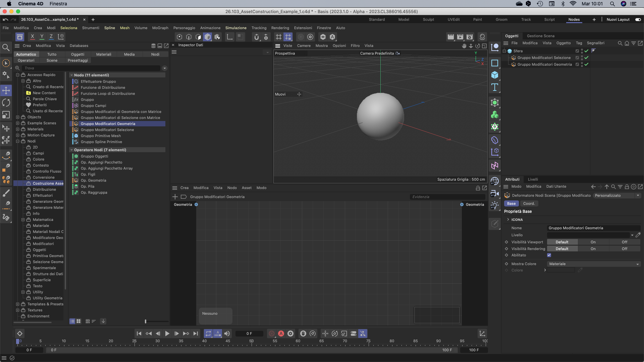Viewport: 644px width, 362px height.
Task: Switch to the Livelli tab
Action: tap(533, 179)
